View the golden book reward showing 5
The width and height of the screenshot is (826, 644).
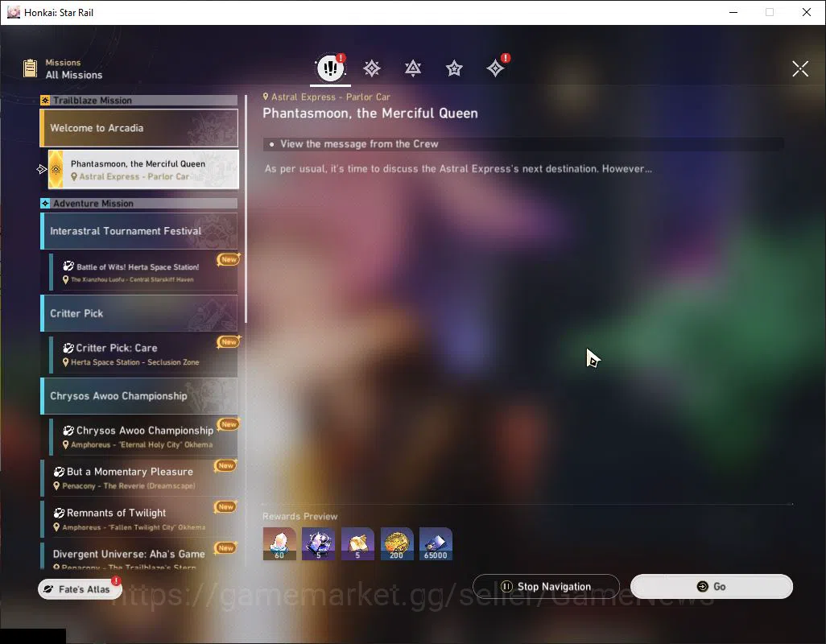[x=357, y=544]
